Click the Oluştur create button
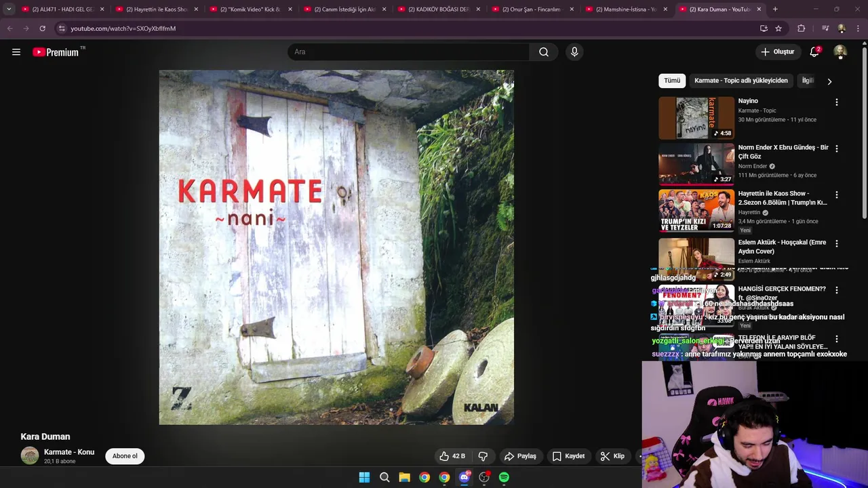This screenshot has height=488, width=868. [x=777, y=52]
